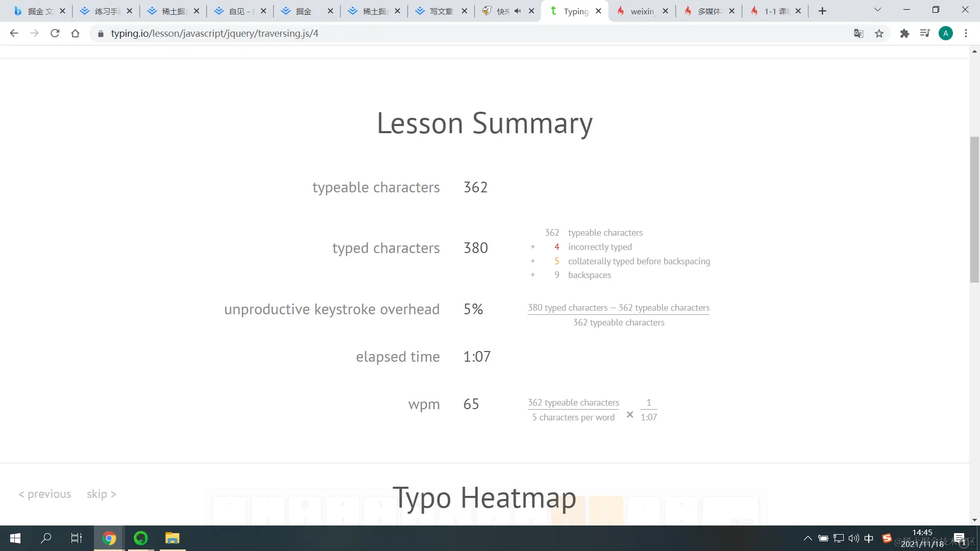Open the Extensions puzzle icon

(904, 33)
